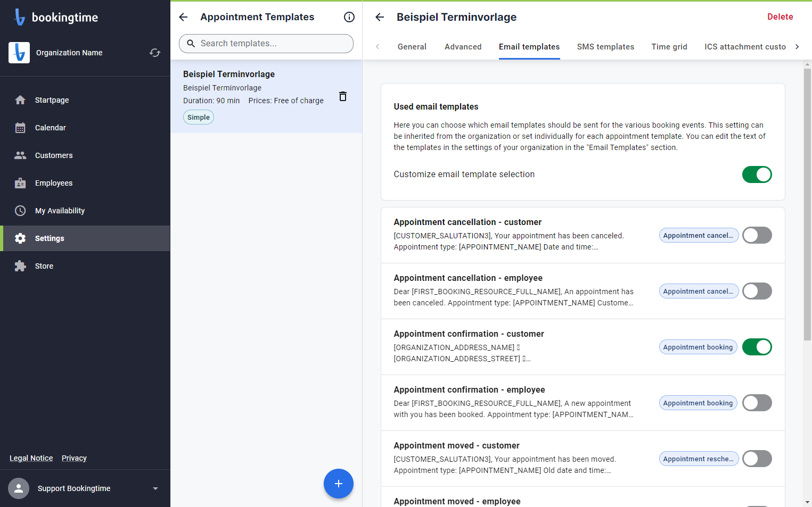Go back from Beispiel Terminvorlage details
The image size is (812, 507).
point(380,17)
